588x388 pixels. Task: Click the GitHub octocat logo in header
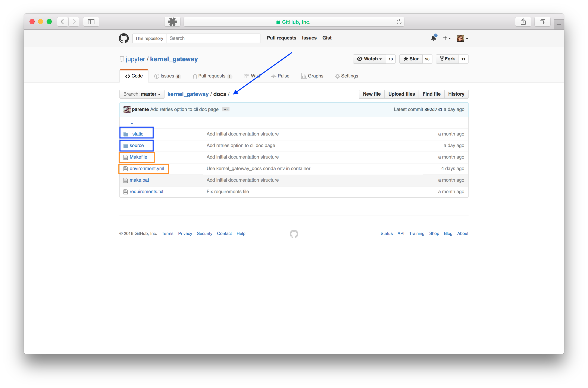tap(123, 38)
